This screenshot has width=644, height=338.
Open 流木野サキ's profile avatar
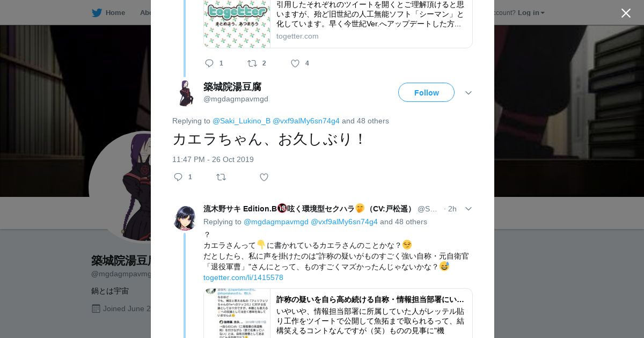185,218
